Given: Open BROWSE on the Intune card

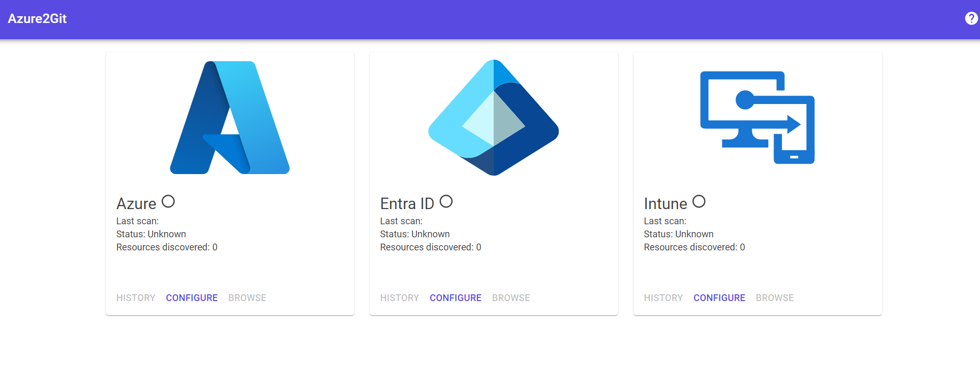Looking at the screenshot, I should [775, 298].
